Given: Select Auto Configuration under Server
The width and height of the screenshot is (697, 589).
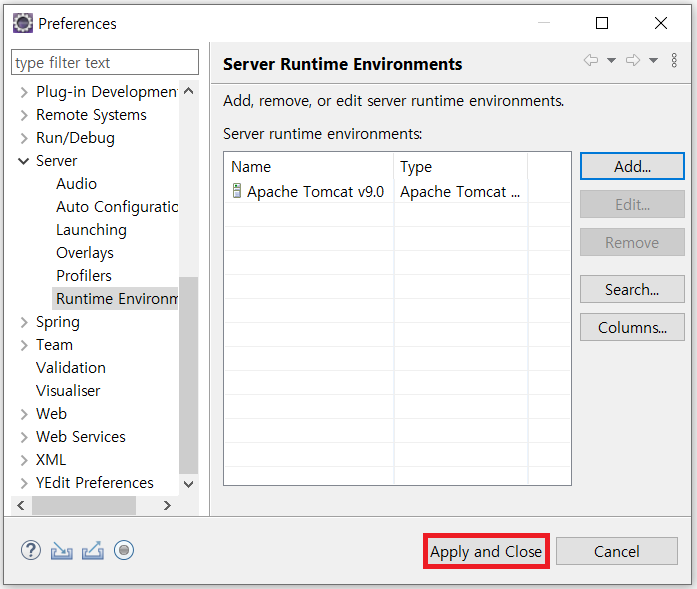Looking at the screenshot, I should click(x=117, y=207).
